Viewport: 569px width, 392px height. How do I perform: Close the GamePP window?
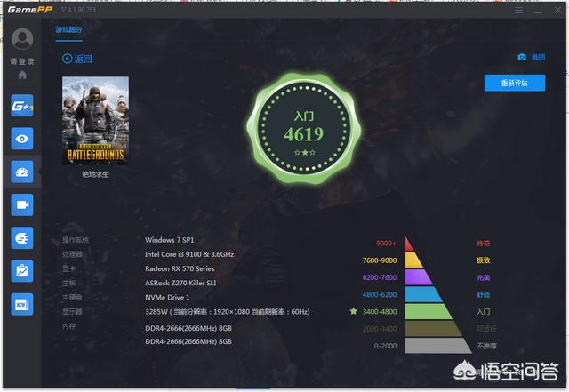557,10
